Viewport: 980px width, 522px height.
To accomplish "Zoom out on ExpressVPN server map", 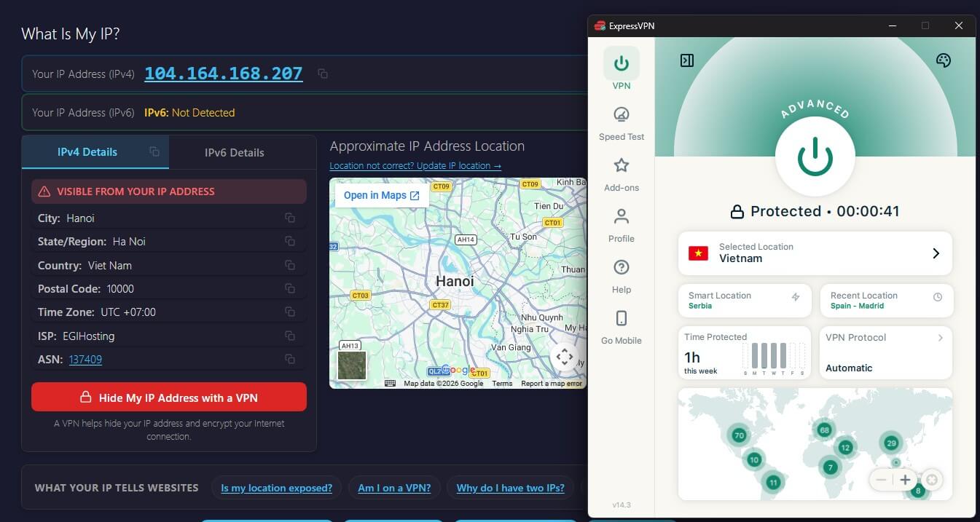I will tap(881, 480).
